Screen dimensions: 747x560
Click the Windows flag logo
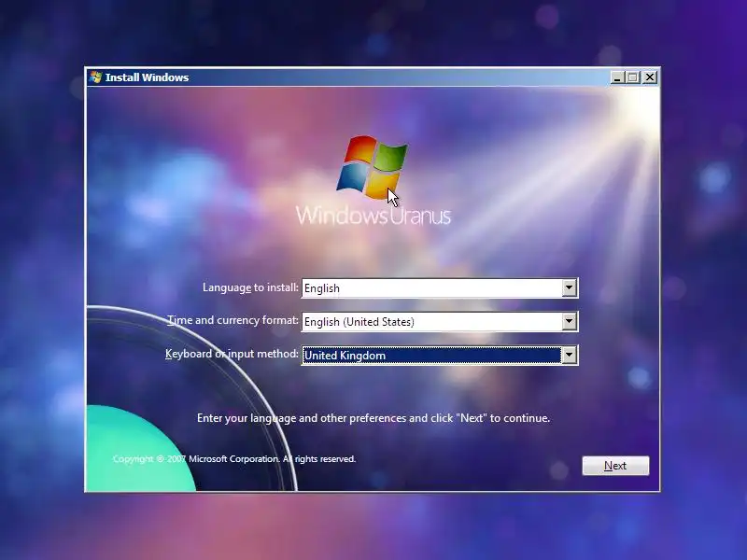click(x=372, y=167)
